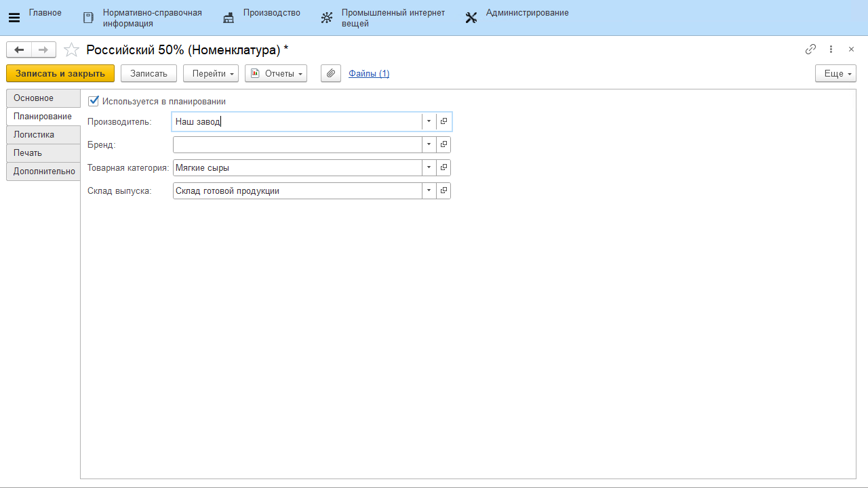Click the forward navigation arrow
868x488 pixels.
[43, 49]
